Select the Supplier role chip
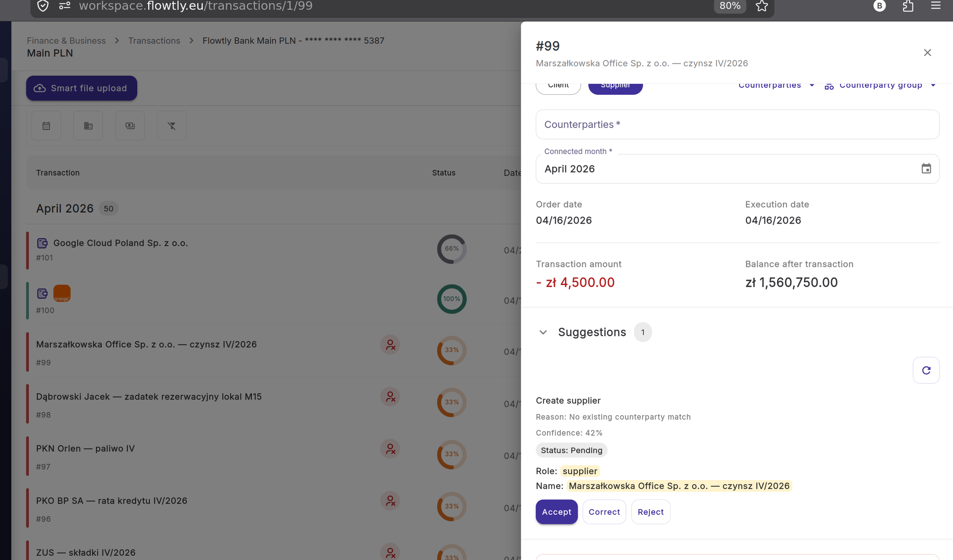 615,87
